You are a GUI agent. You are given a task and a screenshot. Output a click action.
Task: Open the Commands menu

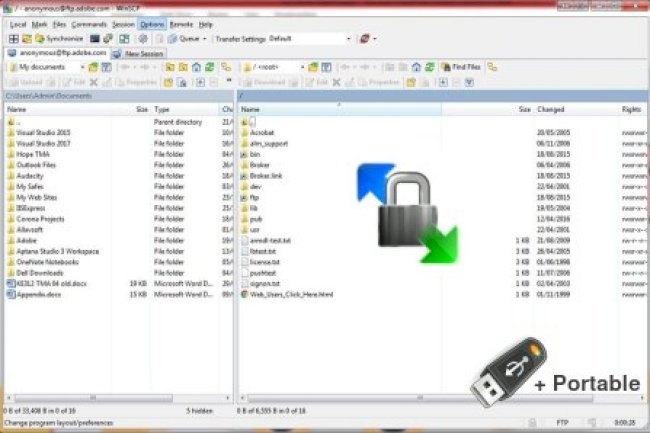pyautogui.click(x=89, y=24)
